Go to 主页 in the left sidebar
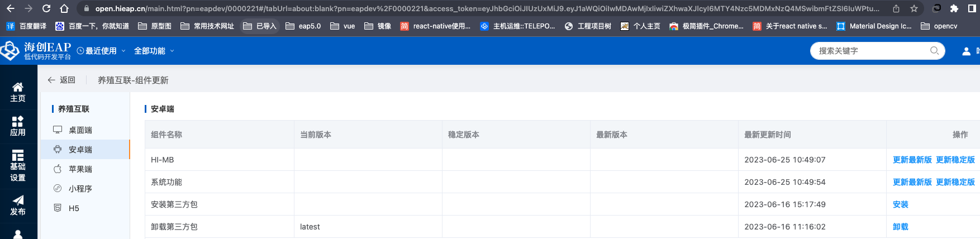Viewport: 980px width, 239px height. click(18, 92)
